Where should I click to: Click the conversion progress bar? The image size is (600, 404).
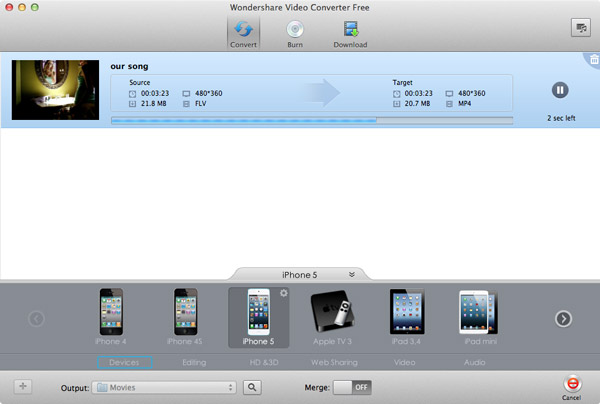click(312, 121)
